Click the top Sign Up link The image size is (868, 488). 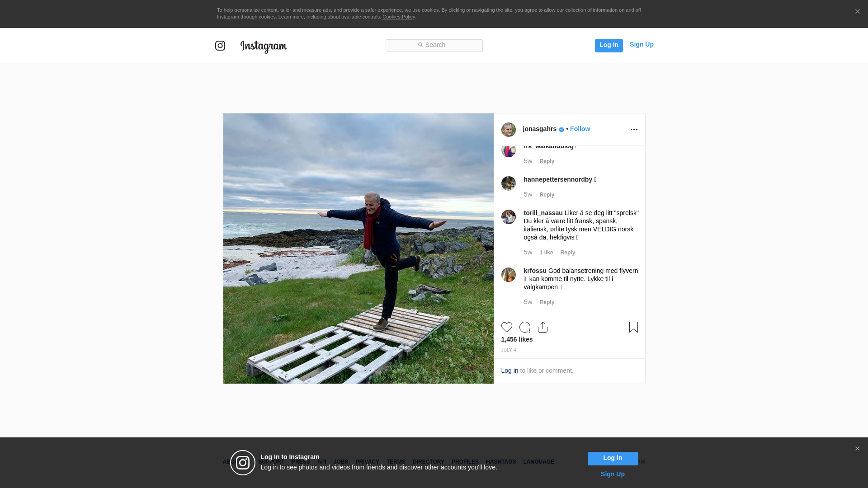641,44
